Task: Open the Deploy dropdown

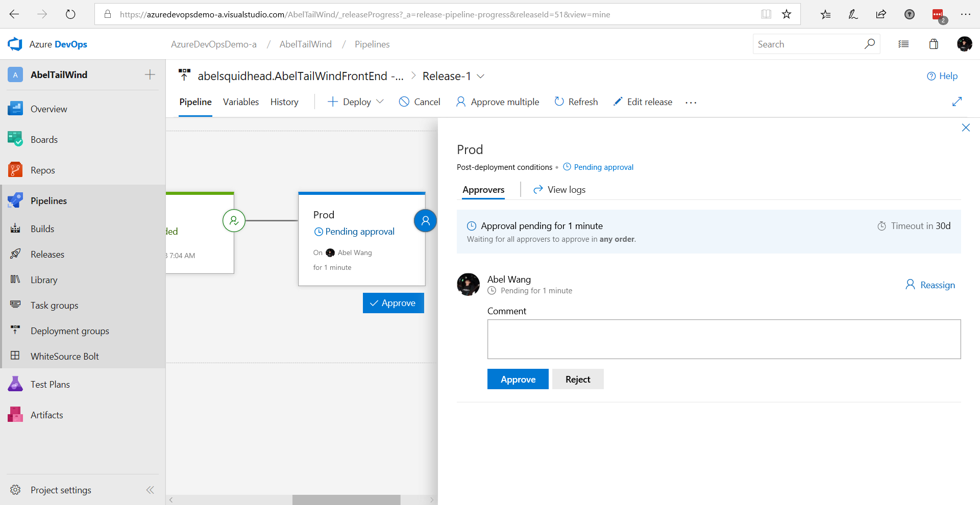Action: click(356, 102)
